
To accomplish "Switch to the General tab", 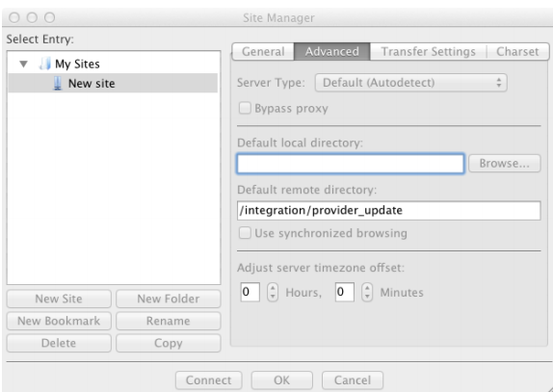I will (263, 51).
